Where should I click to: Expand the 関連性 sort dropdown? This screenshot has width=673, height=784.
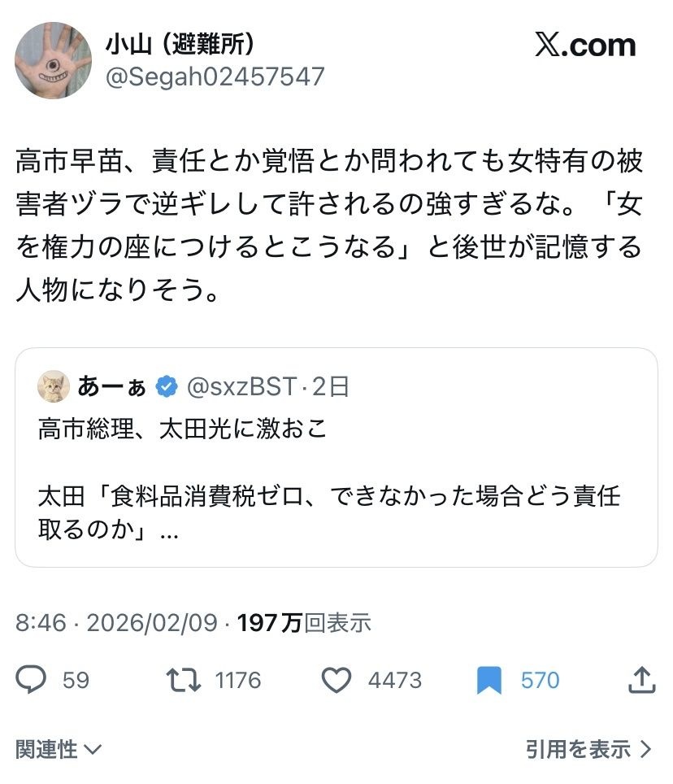(x=59, y=748)
